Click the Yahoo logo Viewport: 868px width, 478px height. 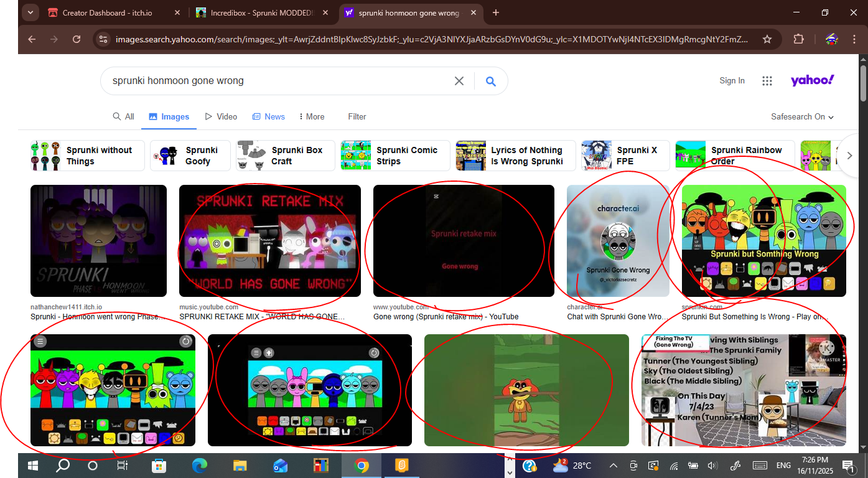pos(812,80)
